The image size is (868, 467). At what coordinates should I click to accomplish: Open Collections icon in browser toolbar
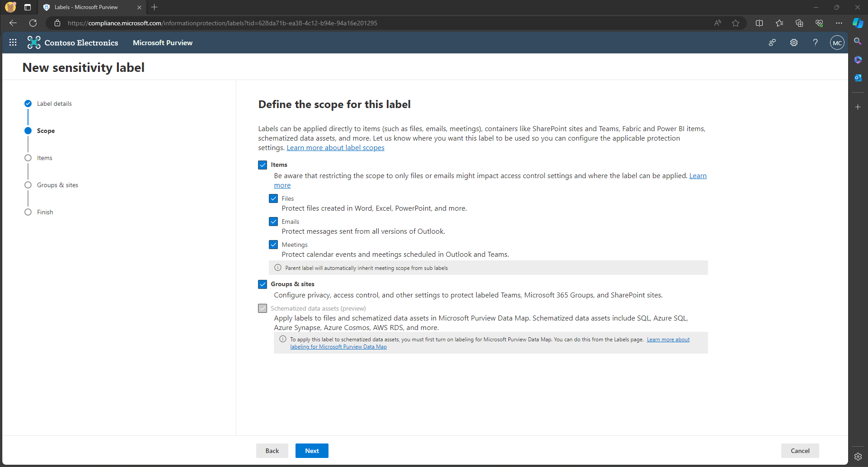(799, 23)
